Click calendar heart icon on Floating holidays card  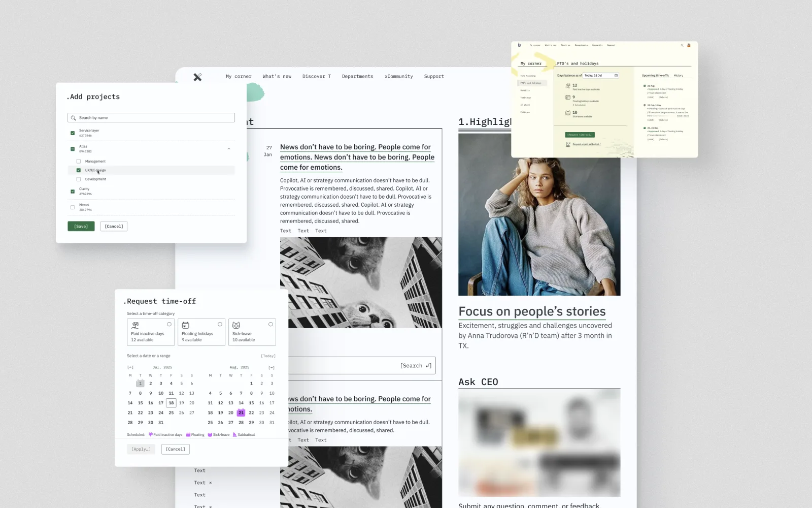(186, 325)
